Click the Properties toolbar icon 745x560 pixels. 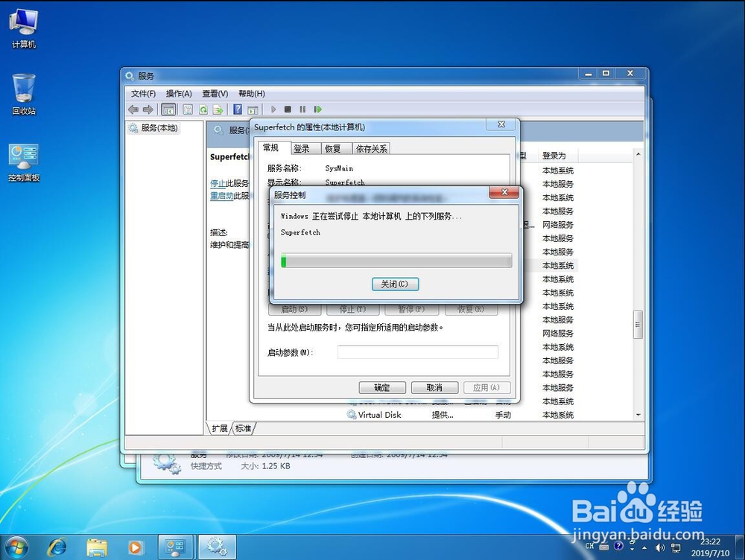pyautogui.click(x=188, y=109)
